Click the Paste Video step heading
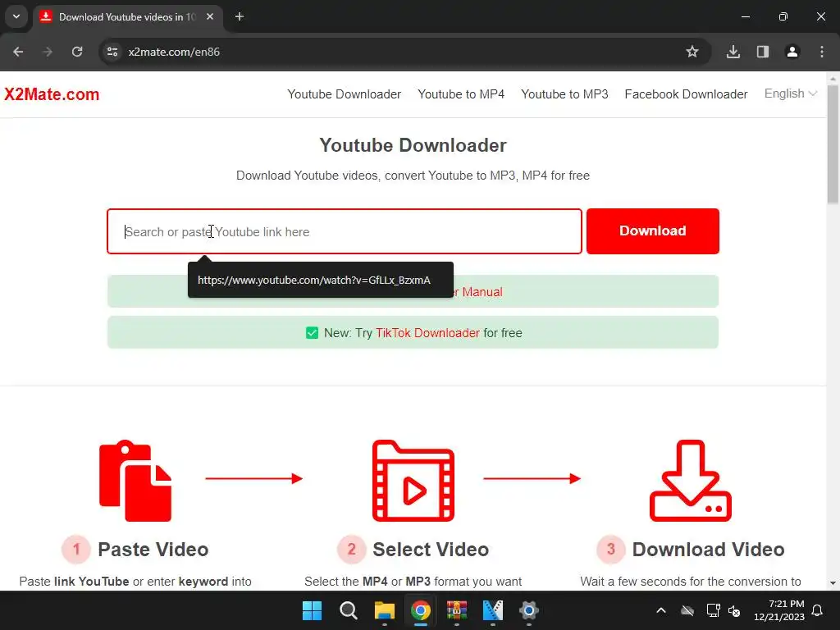Screen dimensions: 840x630 pyautogui.click(x=153, y=549)
